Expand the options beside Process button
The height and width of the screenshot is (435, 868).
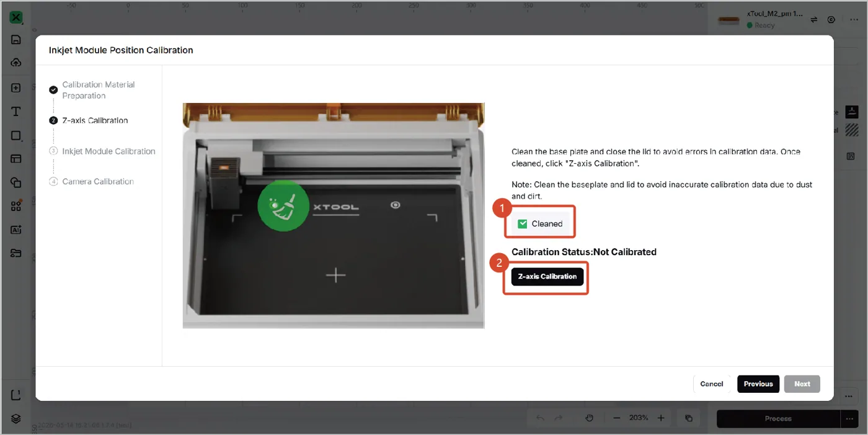click(x=849, y=419)
